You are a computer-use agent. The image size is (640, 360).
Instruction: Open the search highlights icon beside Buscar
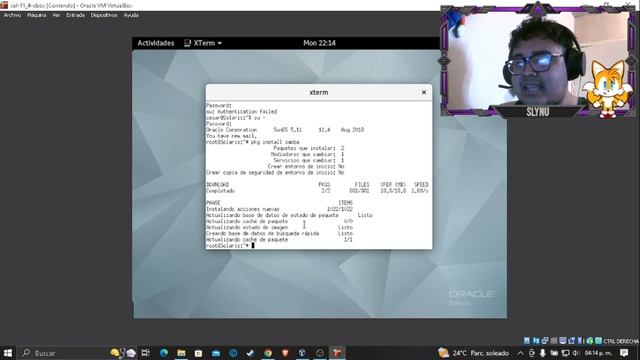click(x=123, y=353)
